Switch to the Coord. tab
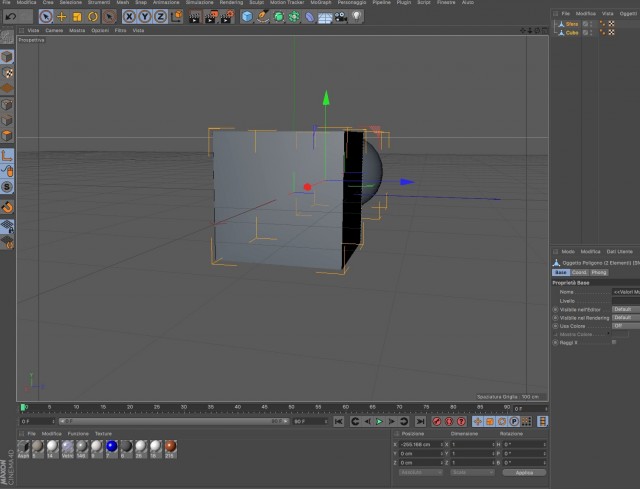Image resolution: width=640 pixels, height=489 pixels. click(579, 272)
